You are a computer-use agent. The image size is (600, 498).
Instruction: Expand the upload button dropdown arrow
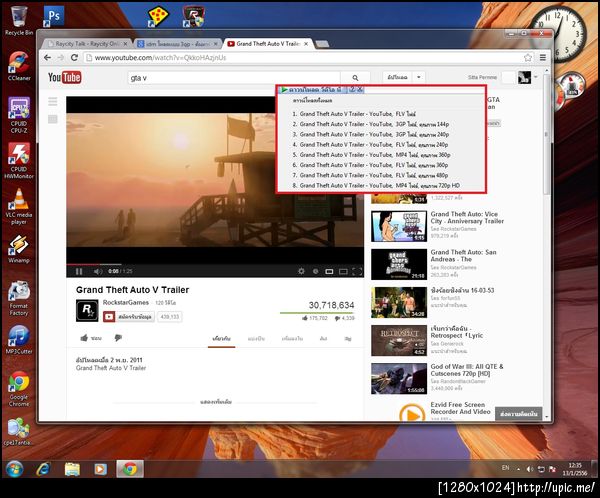coord(419,77)
